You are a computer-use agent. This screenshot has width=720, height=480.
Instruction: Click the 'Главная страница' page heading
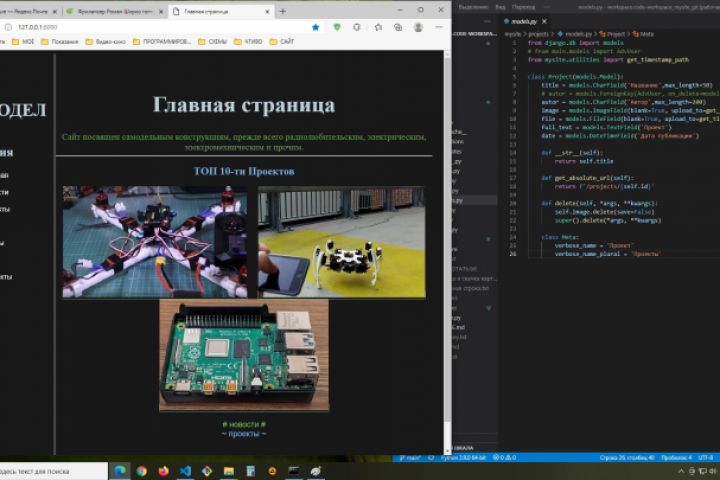(x=244, y=105)
